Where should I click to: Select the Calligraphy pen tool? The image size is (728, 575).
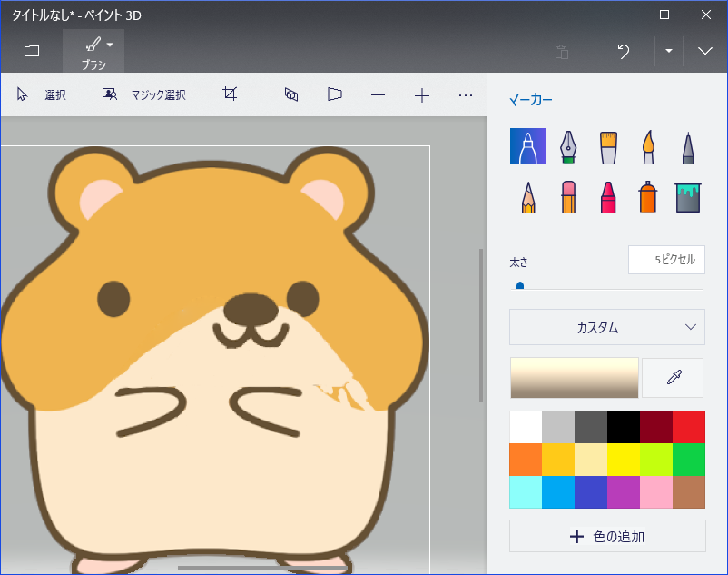point(568,147)
